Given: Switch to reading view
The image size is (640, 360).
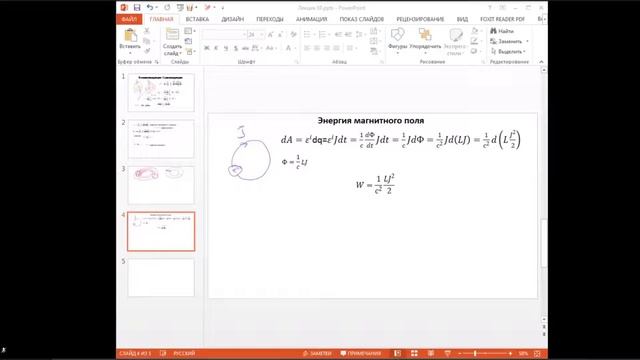Looking at the screenshot, I should click(431, 353).
